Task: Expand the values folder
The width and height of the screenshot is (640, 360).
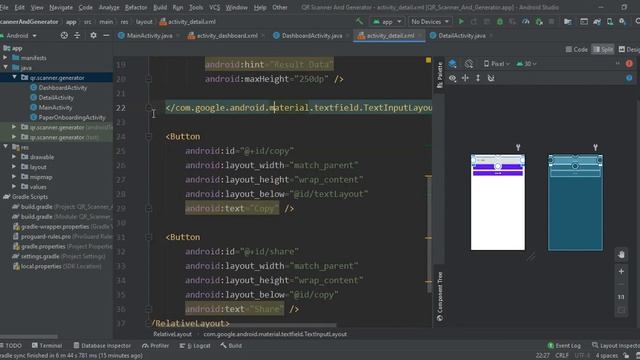Action: [x=14, y=187]
